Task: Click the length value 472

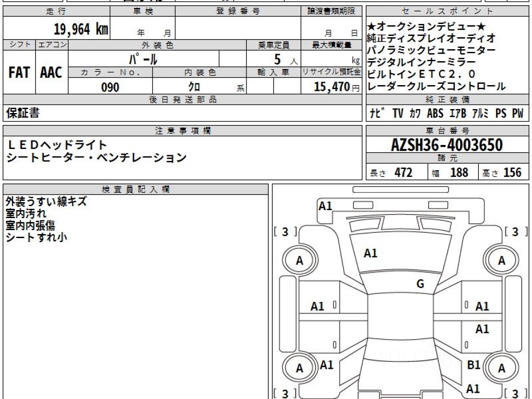Action: click(403, 172)
